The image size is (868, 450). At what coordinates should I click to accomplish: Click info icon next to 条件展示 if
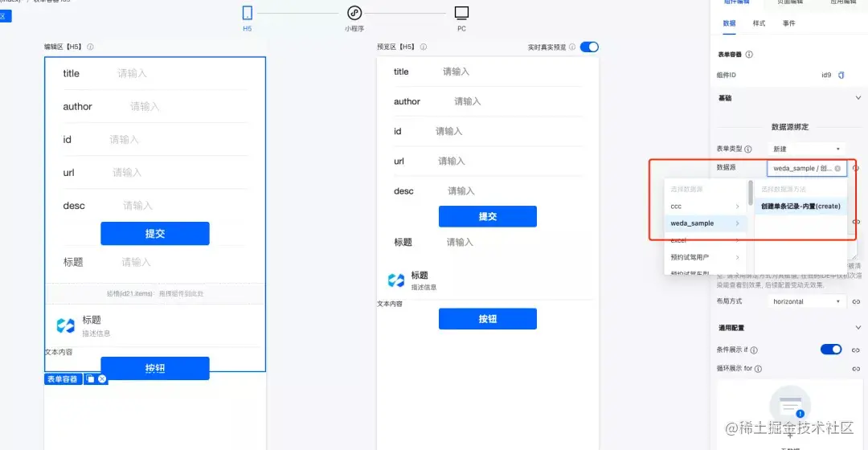point(754,350)
